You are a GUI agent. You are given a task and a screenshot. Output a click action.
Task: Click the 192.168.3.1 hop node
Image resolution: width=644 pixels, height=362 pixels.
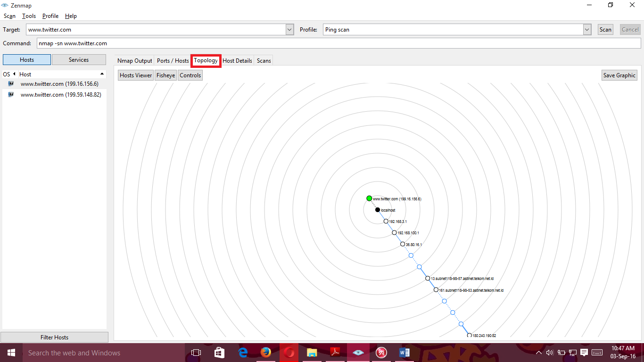tap(386, 221)
